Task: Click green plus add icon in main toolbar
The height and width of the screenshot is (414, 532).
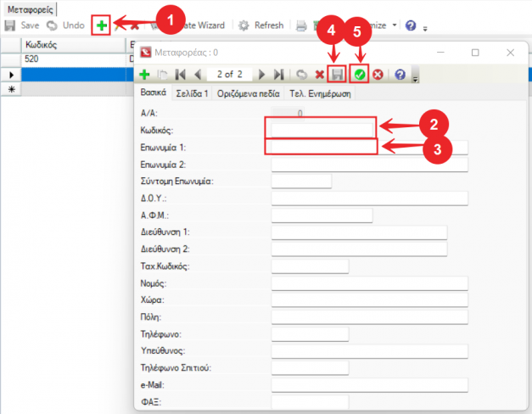Action: pos(101,25)
